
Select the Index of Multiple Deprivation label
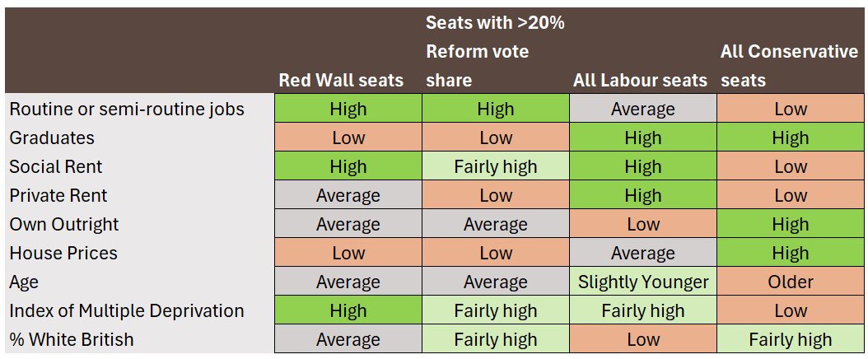click(127, 310)
